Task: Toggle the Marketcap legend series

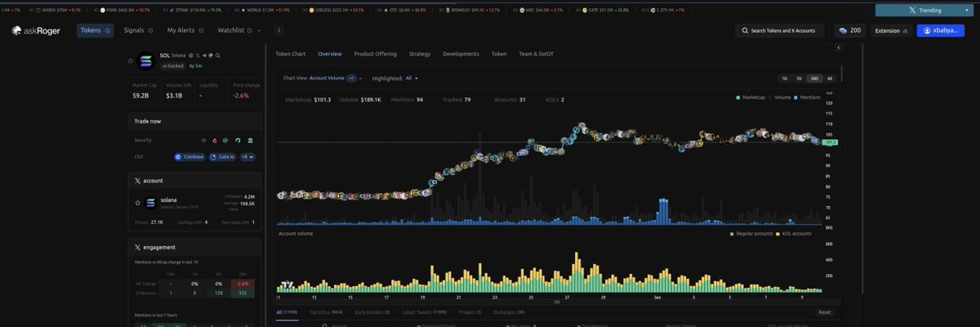Action: coord(750,97)
